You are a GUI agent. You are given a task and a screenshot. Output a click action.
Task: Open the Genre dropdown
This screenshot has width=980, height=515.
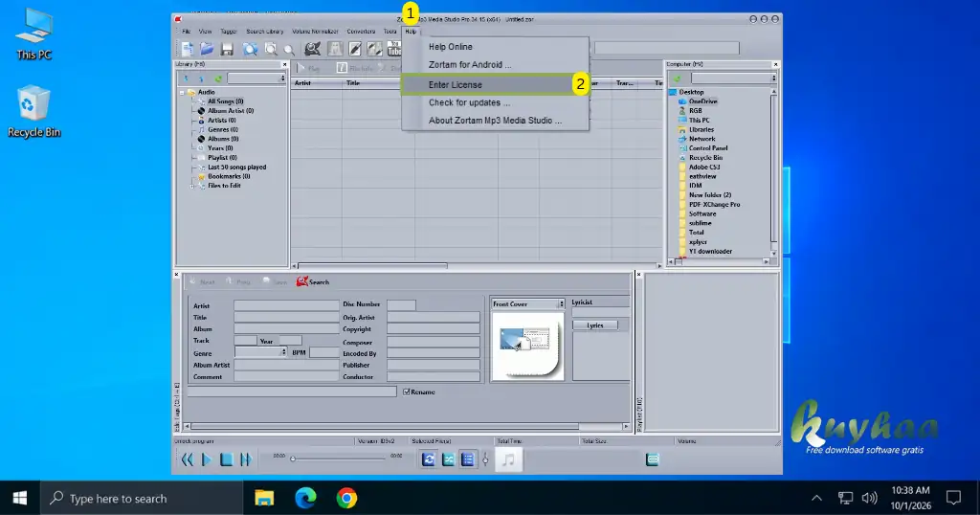point(283,352)
